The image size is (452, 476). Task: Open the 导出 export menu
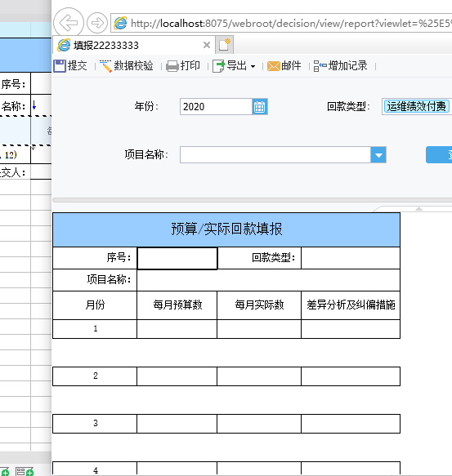[x=234, y=65]
